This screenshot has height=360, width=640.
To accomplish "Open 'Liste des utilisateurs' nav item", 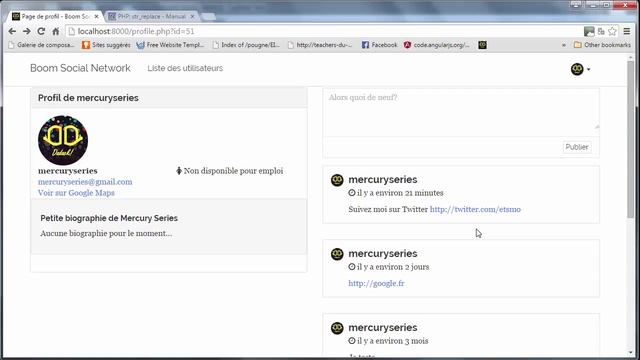I will pyautogui.click(x=185, y=68).
